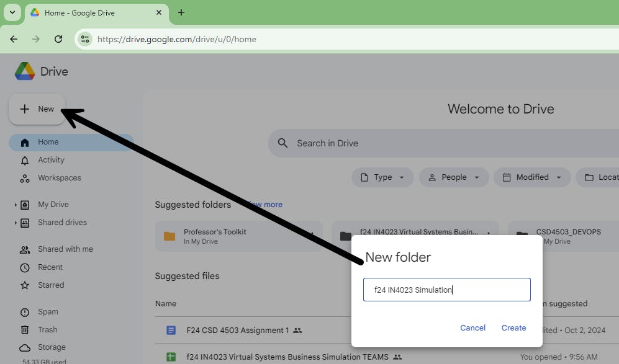
Task: Click the browser address bar URL
Action: tap(177, 39)
